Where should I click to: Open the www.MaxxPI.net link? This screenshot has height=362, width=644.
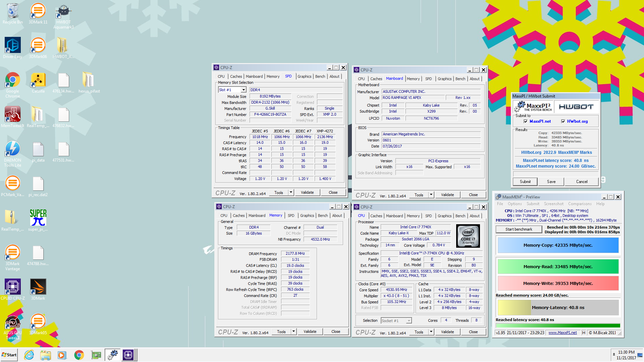[x=562, y=333]
